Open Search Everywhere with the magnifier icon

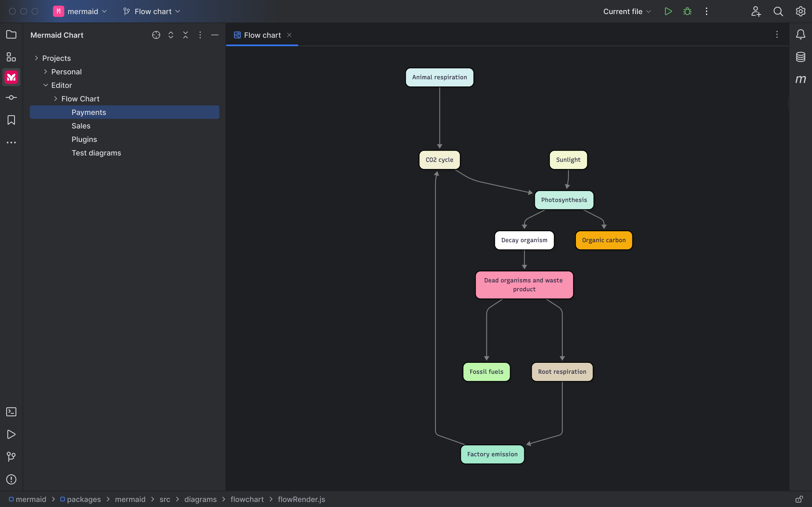(778, 11)
